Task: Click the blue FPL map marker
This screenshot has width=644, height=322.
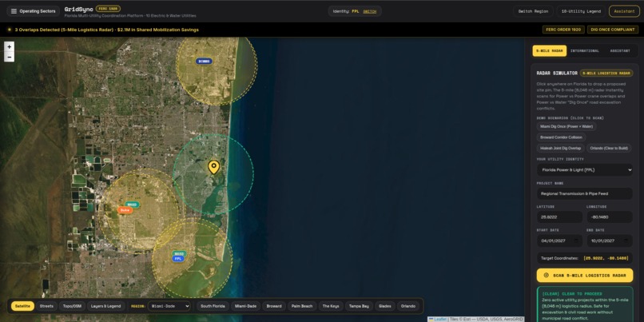Action: coord(178,259)
